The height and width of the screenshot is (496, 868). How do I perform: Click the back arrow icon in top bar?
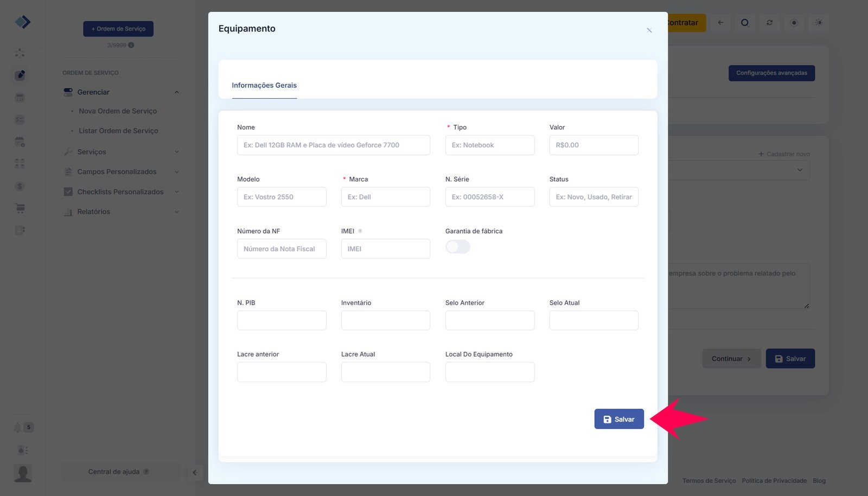[720, 23]
